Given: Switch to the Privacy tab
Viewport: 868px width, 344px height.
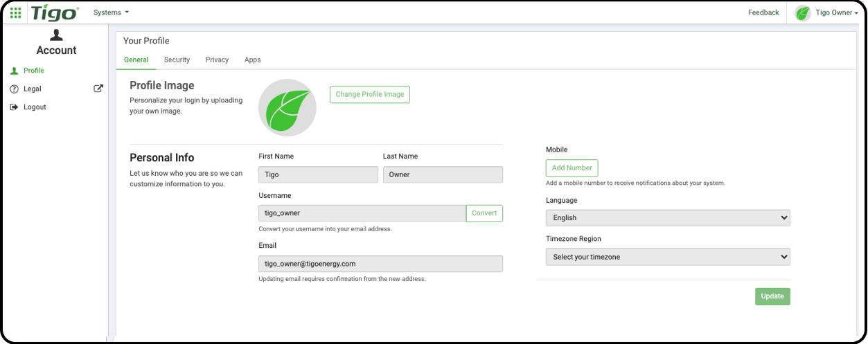Looking at the screenshot, I should pos(217,60).
